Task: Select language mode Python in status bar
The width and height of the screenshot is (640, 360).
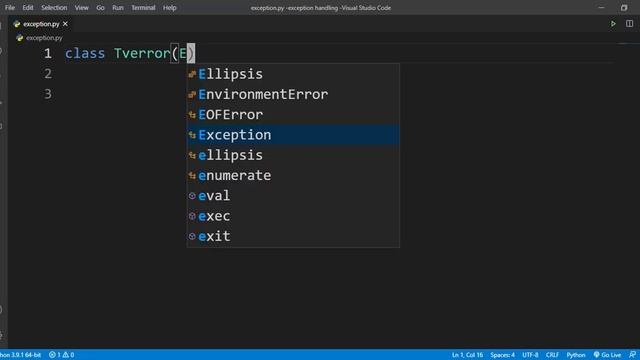Action: pyautogui.click(x=576, y=355)
